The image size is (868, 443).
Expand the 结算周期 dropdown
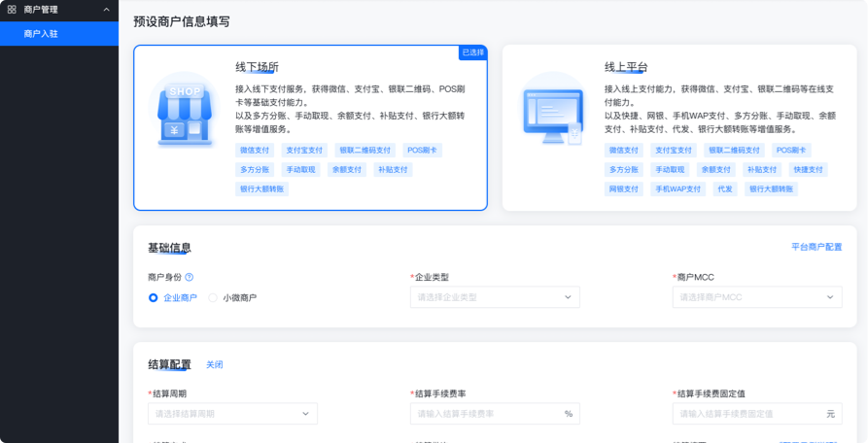click(232, 414)
